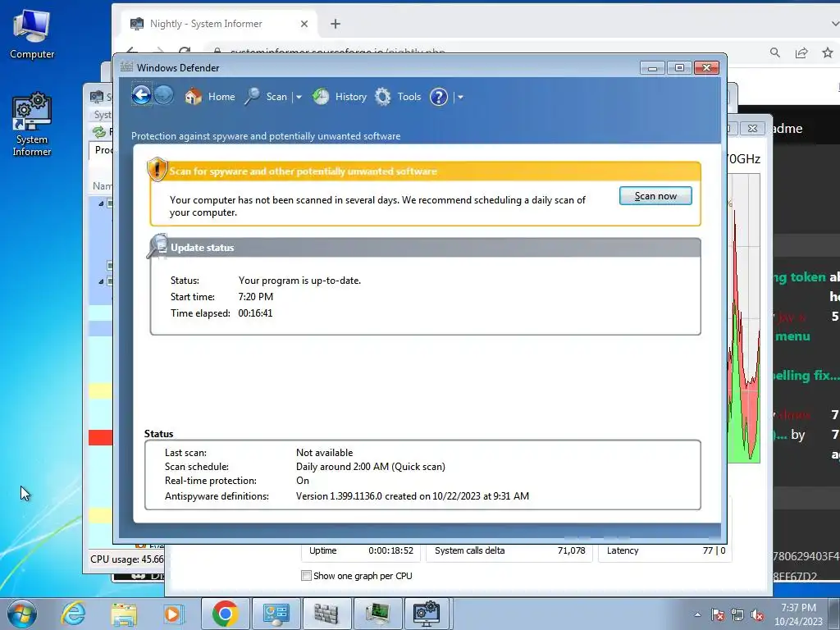This screenshot has height=630, width=840.
Task: Click the Update status magnifier icon
Action: tap(157, 246)
